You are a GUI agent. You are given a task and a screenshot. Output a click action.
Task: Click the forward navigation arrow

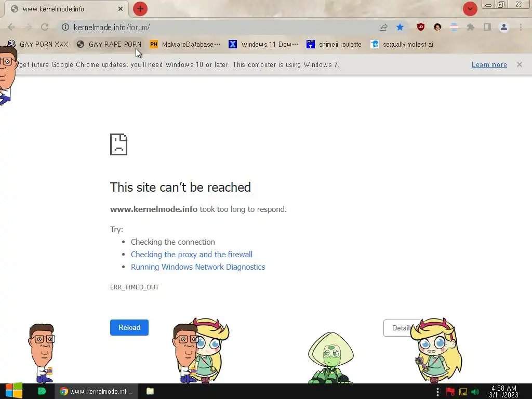click(28, 27)
